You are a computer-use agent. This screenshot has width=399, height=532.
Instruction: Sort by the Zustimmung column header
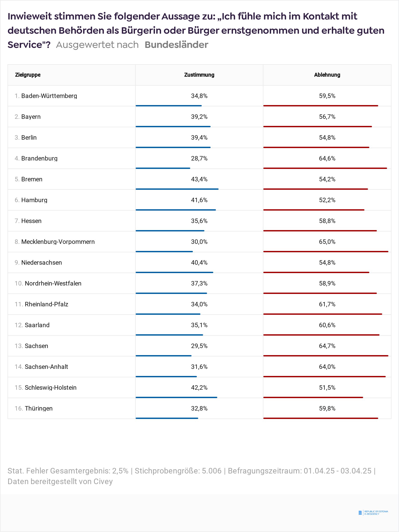[x=199, y=75]
